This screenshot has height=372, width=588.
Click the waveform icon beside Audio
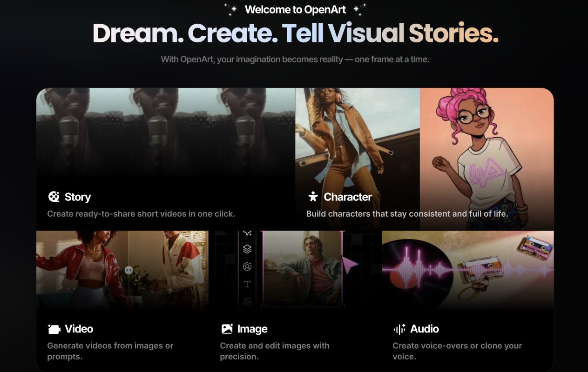[399, 328]
